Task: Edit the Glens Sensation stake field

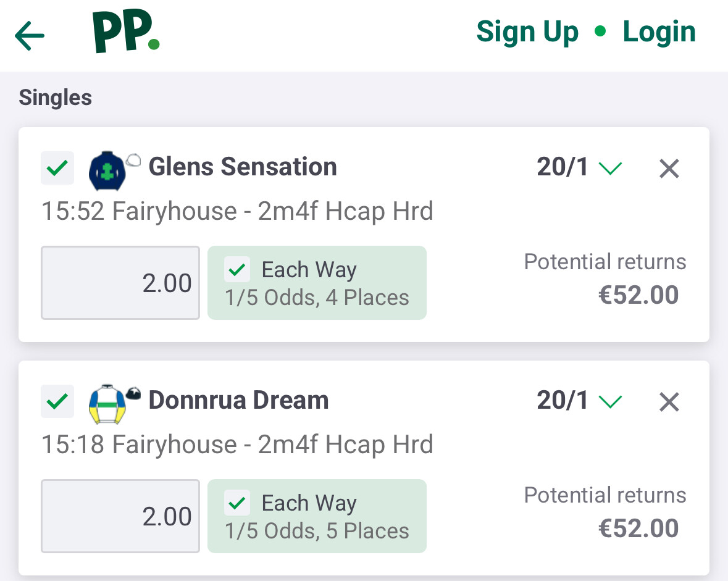Action: click(x=120, y=283)
